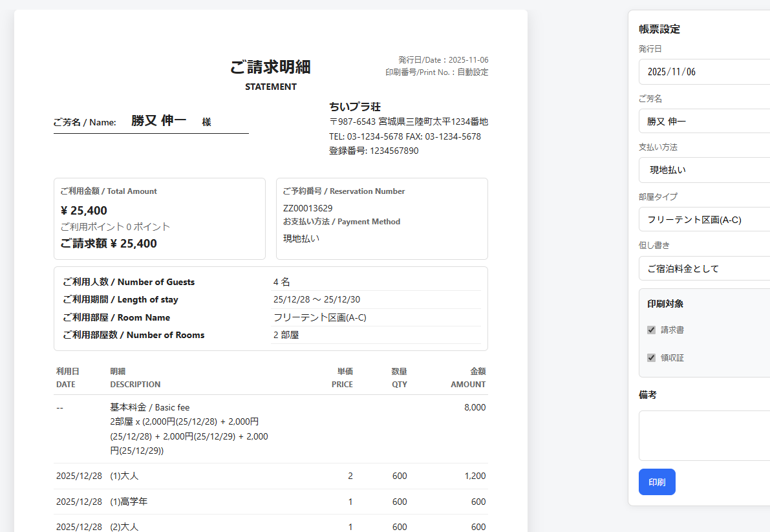Click the (2)大人 row description
This screenshot has height=532, width=770.
click(124, 527)
